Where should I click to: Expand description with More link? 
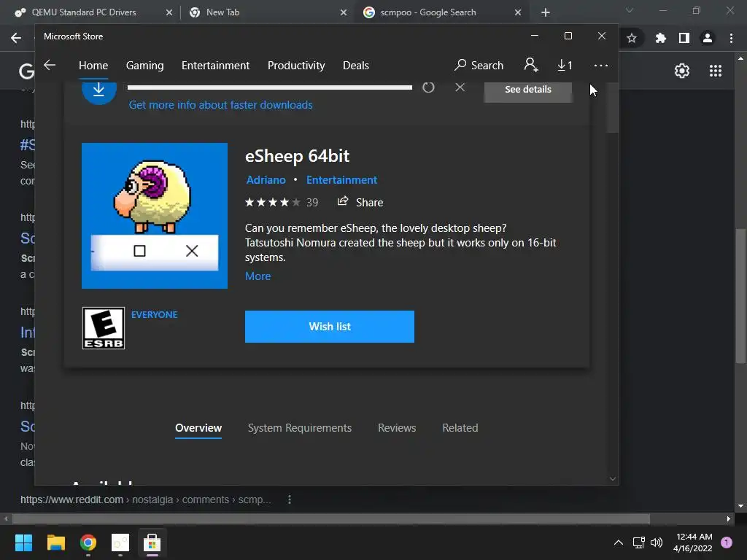point(258,276)
